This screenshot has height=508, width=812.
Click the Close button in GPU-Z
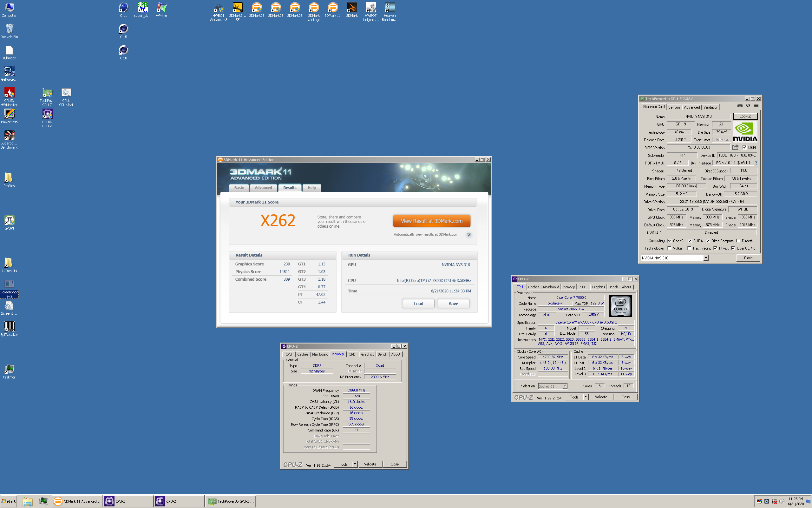pyautogui.click(x=748, y=258)
